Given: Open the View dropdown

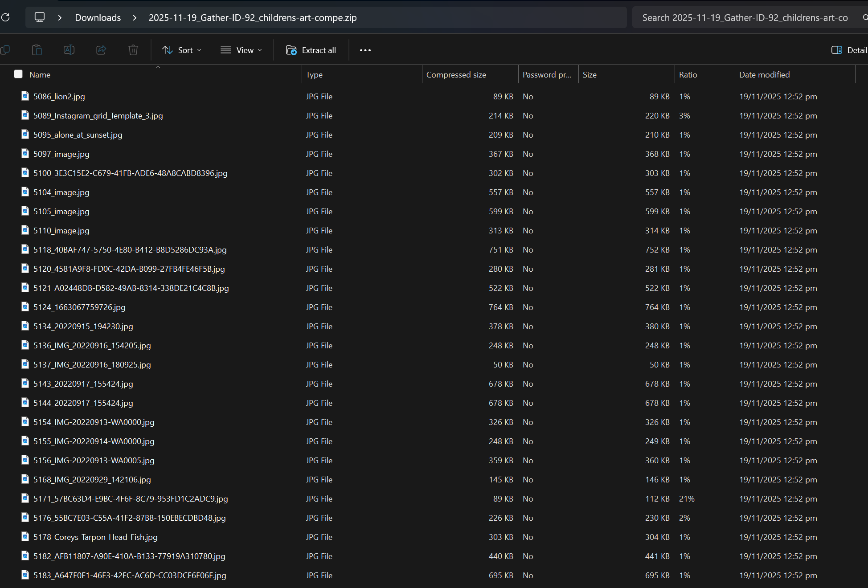Looking at the screenshot, I should coord(241,50).
